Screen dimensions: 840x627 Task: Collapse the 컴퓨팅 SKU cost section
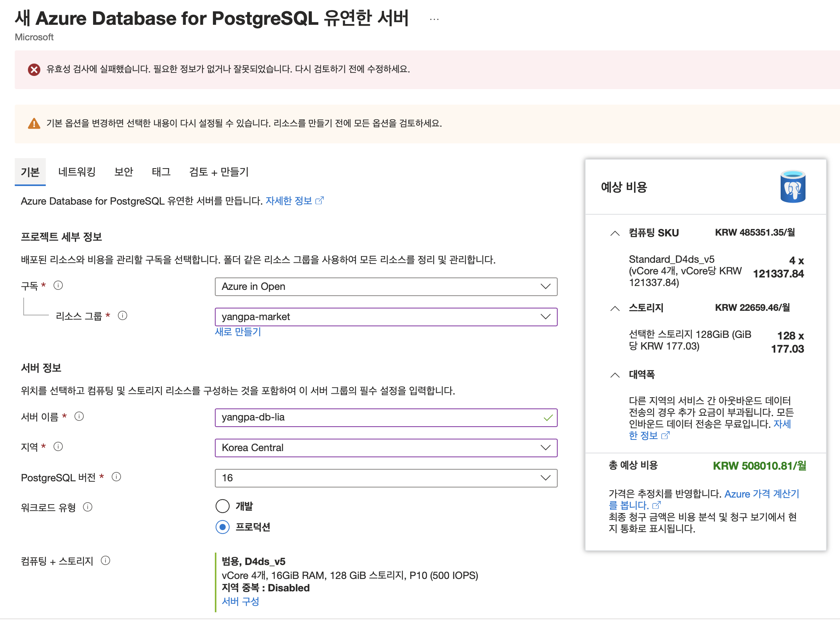point(615,233)
